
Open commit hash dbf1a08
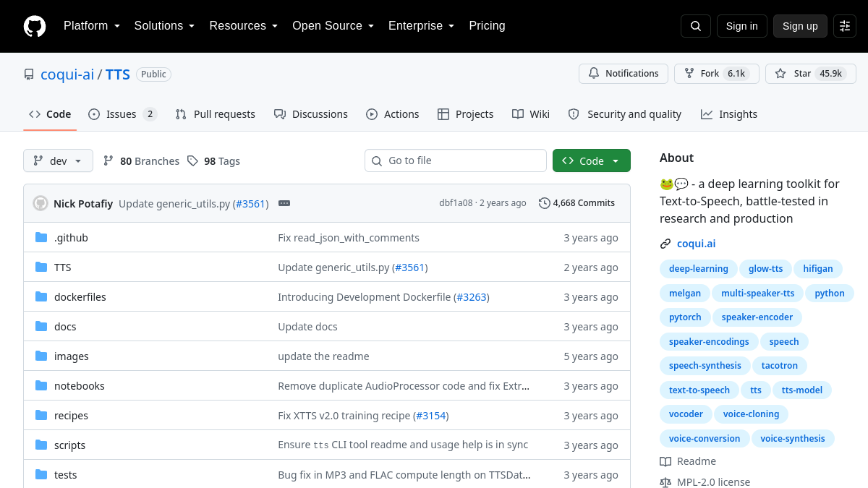tap(456, 203)
